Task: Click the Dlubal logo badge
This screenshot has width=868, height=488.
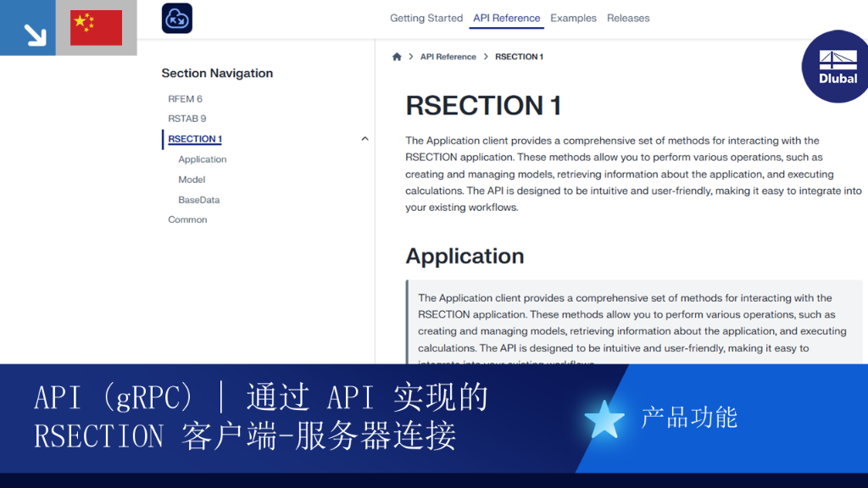Action: click(836, 66)
